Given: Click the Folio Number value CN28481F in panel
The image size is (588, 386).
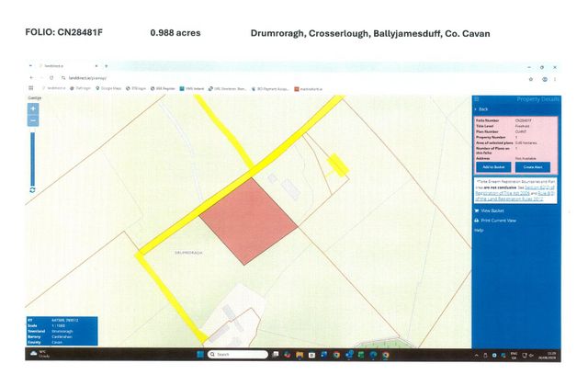Looking at the screenshot, I should coord(523,120).
